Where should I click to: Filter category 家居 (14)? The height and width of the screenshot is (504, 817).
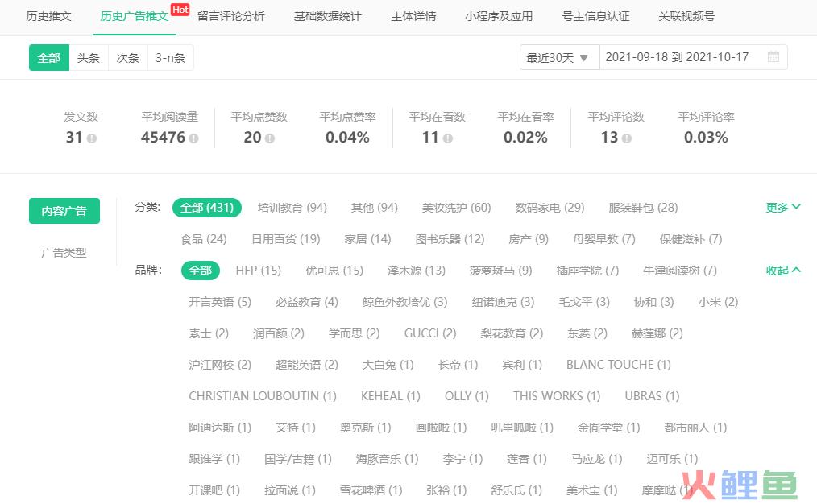click(x=367, y=239)
